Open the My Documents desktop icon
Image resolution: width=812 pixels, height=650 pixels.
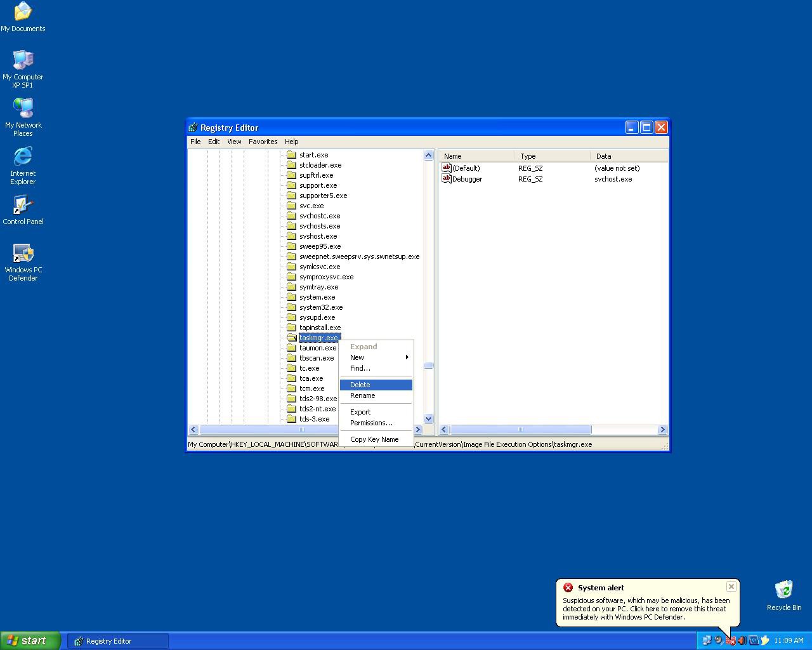click(x=23, y=13)
